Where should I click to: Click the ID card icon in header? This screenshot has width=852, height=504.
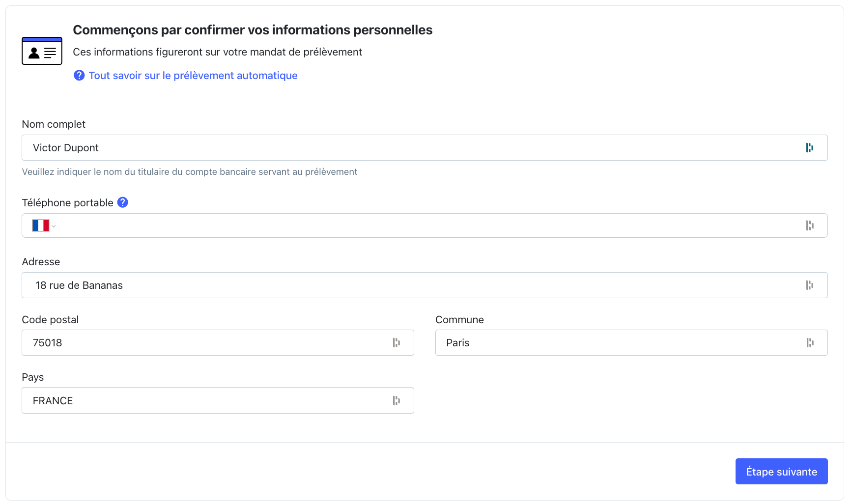(x=42, y=51)
